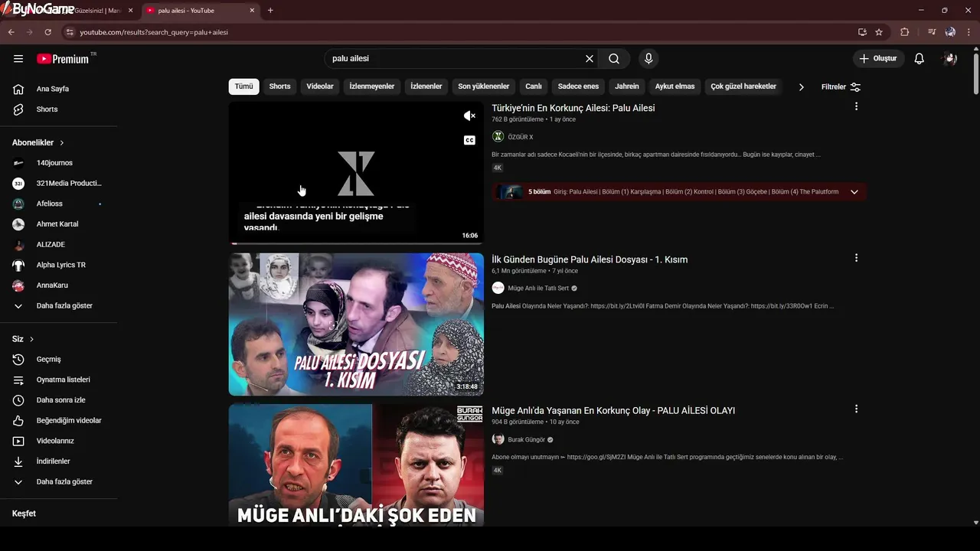Screen dimensions: 980x551
Task: Open more options for Müge Anlı'da Yaşanan video
Action: pyautogui.click(x=856, y=409)
